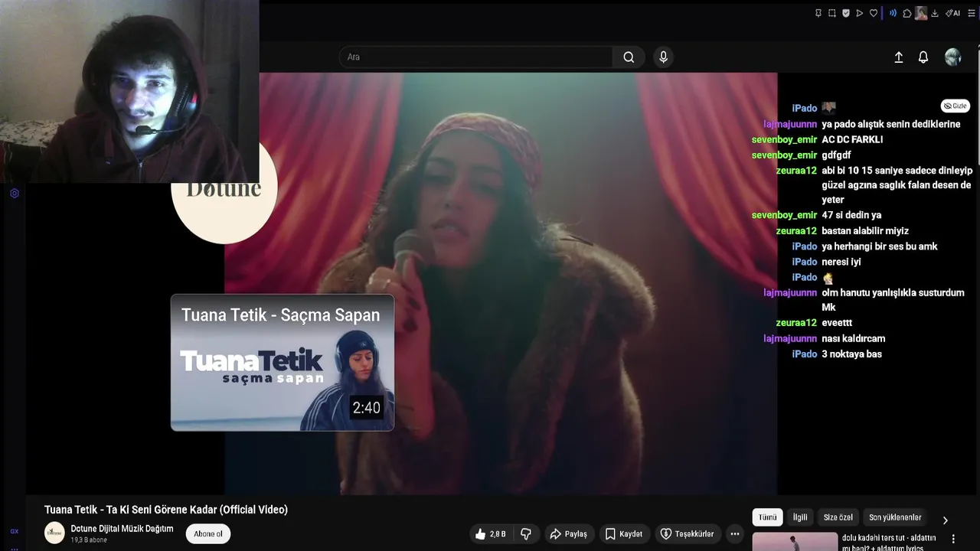Click chat message bastan alabilir miyiz
The width and height of the screenshot is (980, 551).
click(x=865, y=230)
